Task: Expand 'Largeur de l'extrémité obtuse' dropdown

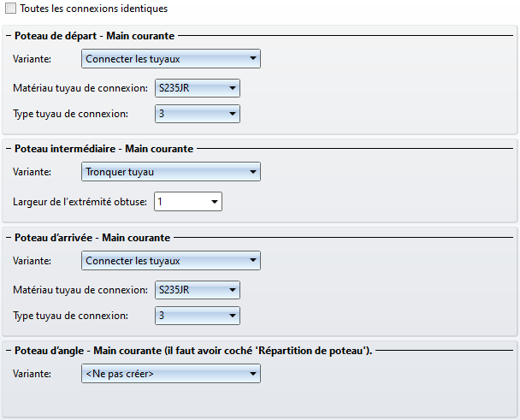Action: pyautogui.click(x=187, y=202)
